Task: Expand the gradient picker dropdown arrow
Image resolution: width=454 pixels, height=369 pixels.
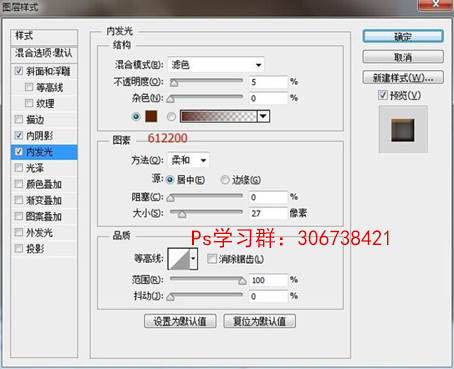Action: point(263,116)
